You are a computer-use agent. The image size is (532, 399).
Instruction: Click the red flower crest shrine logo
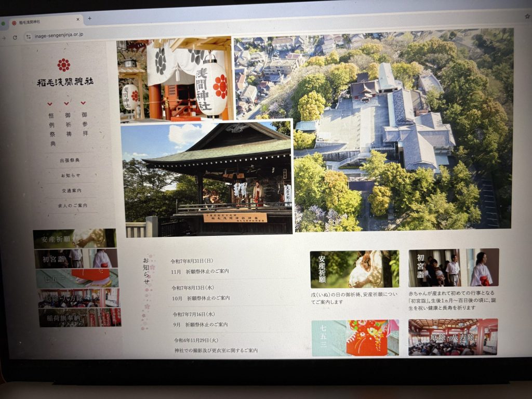[63, 64]
